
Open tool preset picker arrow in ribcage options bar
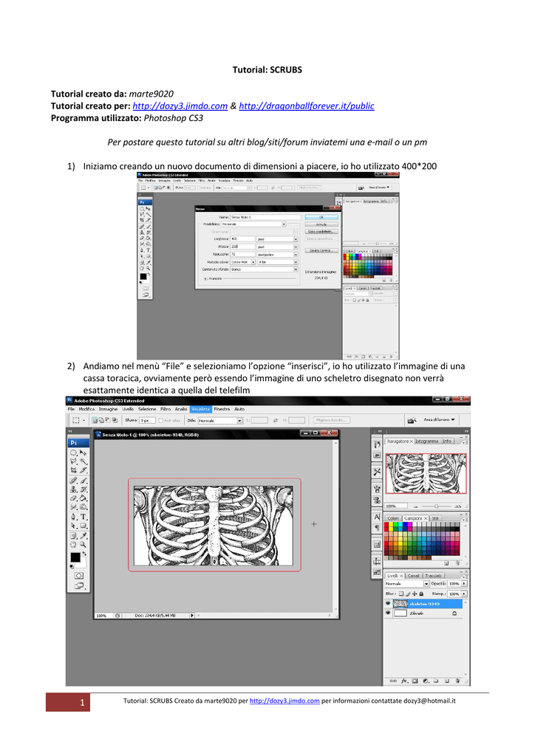click(x=84, y=420)
